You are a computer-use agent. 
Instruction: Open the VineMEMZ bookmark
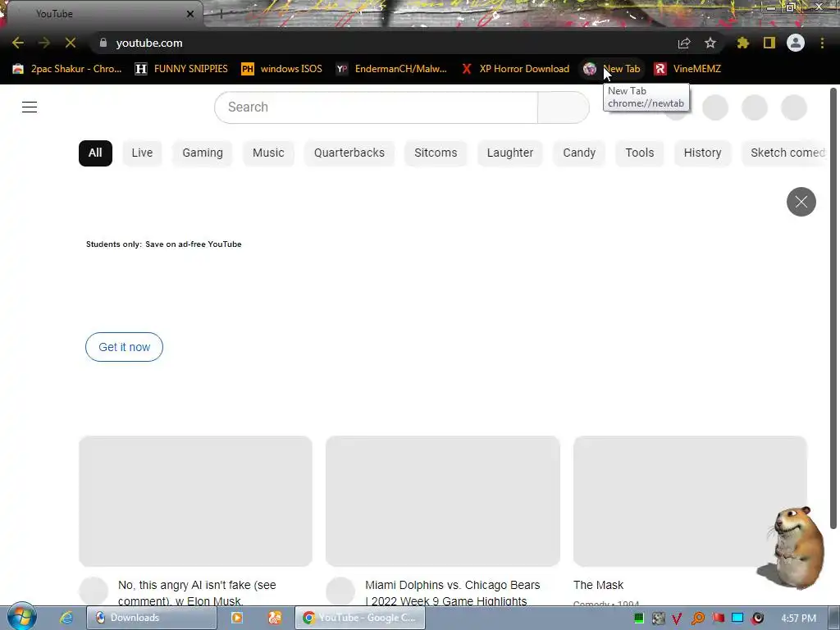pyautogui.click(x=688, y=69)
